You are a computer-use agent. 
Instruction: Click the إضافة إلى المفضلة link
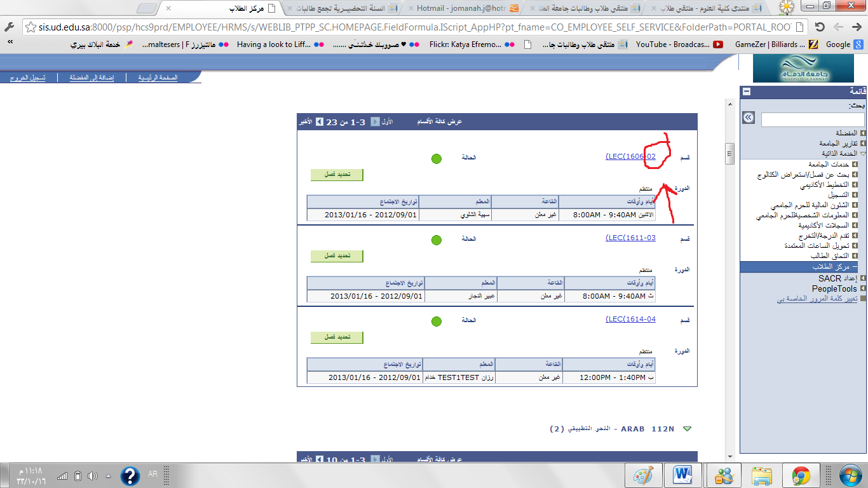(92, 78)
